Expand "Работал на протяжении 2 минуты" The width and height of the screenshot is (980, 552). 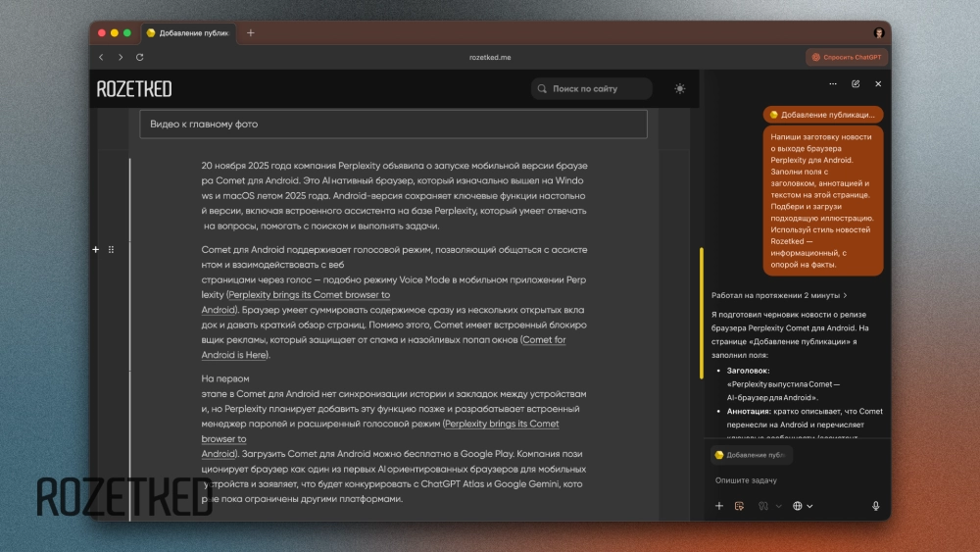[x=779, y=295]
